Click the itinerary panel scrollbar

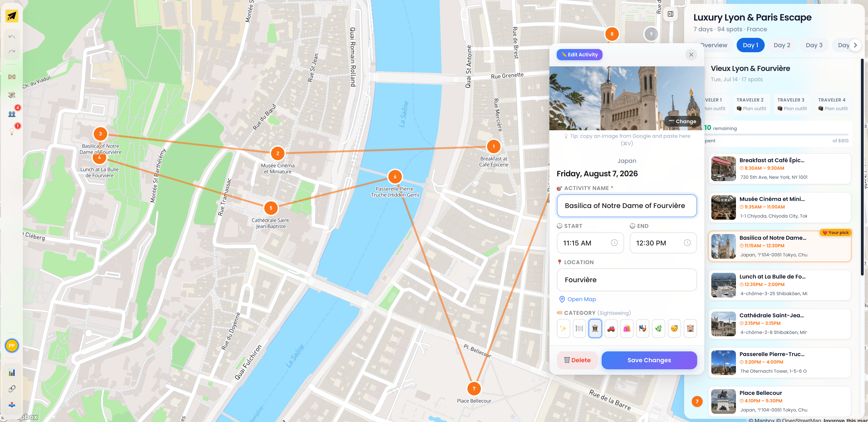[862, 167]
